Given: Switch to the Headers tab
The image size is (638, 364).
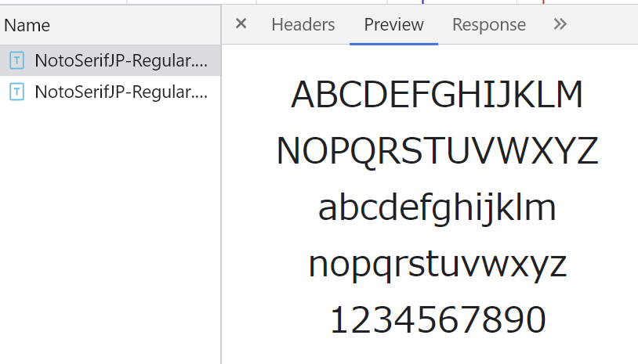Looking at the screenshot, I should point(303,25).
